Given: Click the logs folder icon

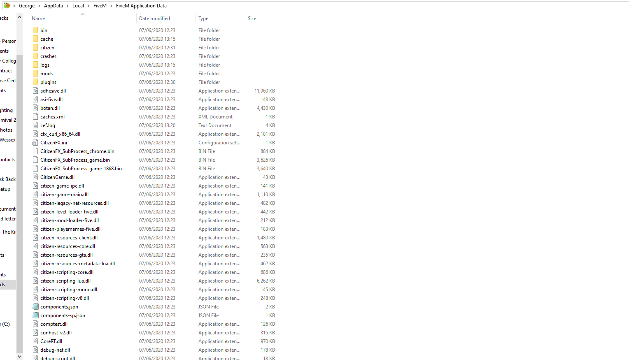Looking at the screenshot, I should (35, 65).
